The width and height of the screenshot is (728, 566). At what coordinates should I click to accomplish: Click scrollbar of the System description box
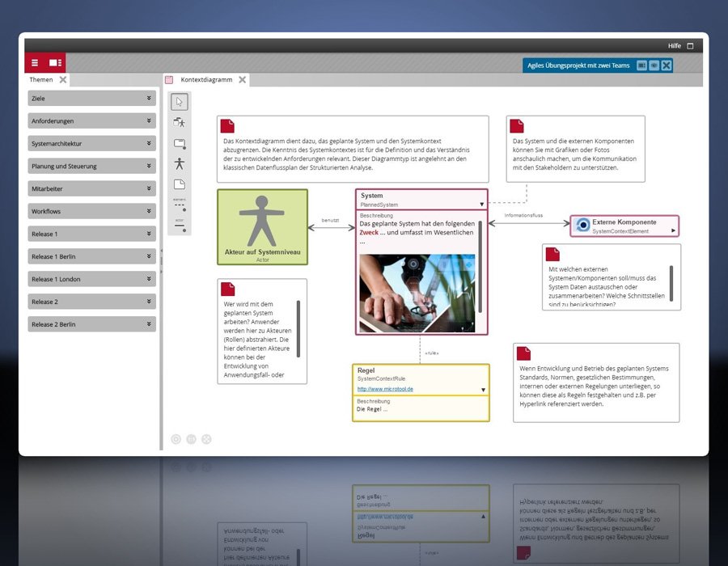[x=480, y=267]
